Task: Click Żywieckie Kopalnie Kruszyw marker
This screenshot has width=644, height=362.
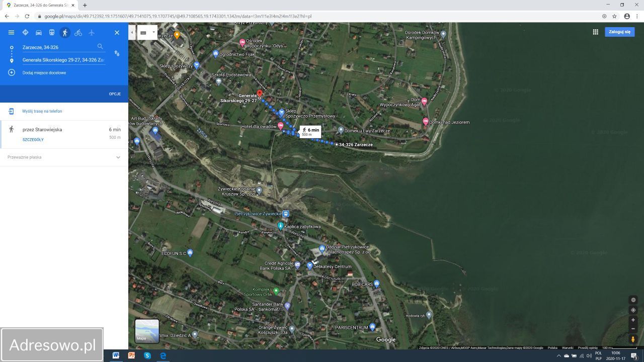Action: (259, 191)
